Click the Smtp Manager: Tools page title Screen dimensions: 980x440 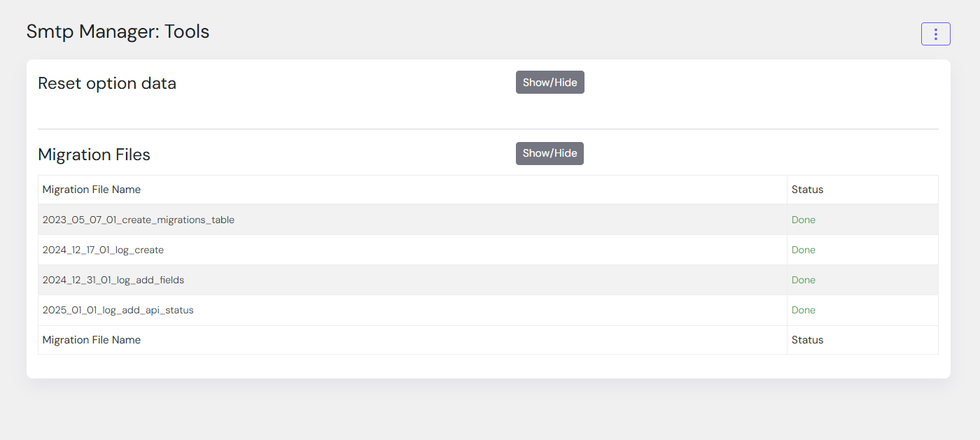tap(118, 31)
